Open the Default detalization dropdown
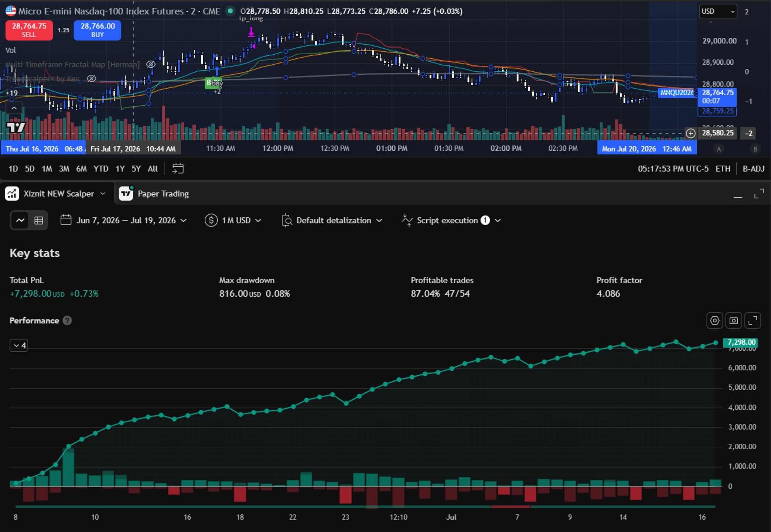 coord(332,221)
